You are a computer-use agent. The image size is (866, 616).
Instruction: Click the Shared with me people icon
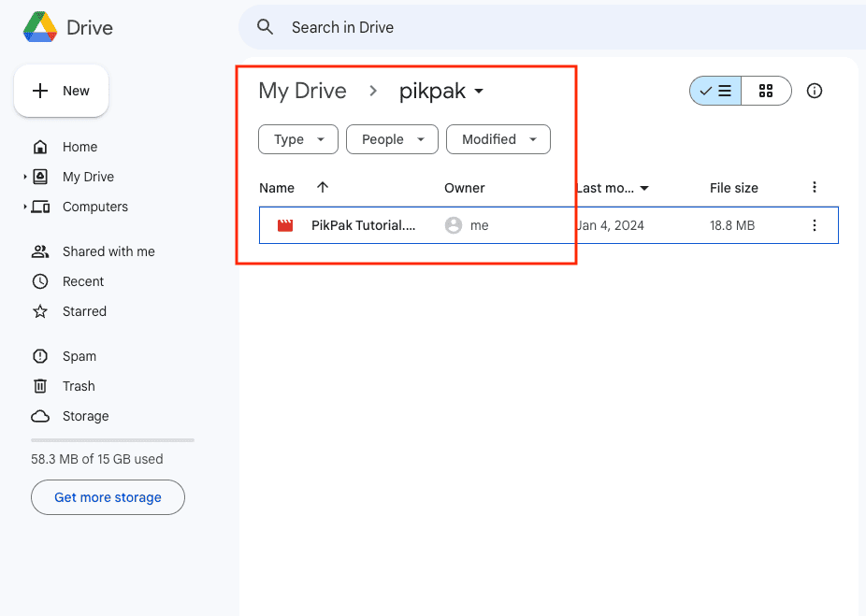point(40,251)
